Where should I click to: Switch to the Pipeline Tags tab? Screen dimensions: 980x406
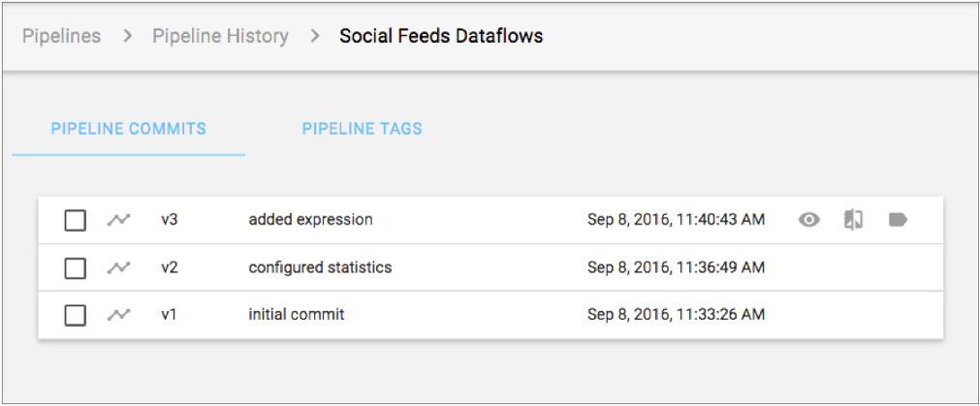click(362, 129)
